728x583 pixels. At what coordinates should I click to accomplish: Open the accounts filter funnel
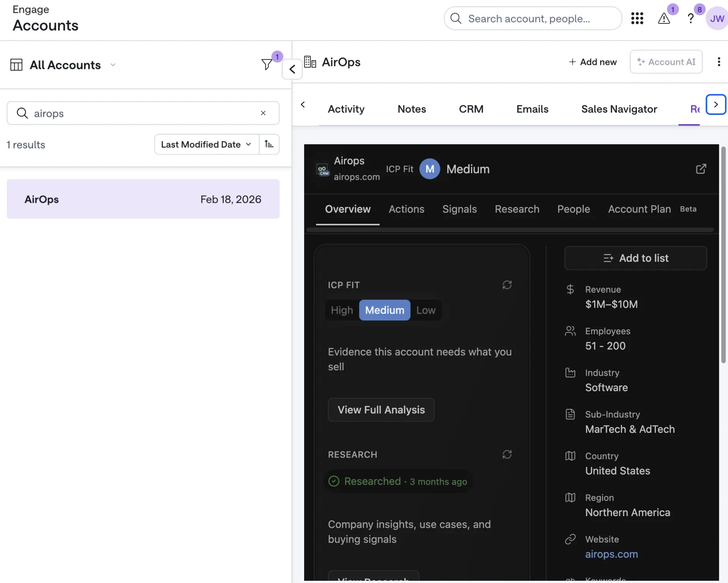(x=267, y=64)
